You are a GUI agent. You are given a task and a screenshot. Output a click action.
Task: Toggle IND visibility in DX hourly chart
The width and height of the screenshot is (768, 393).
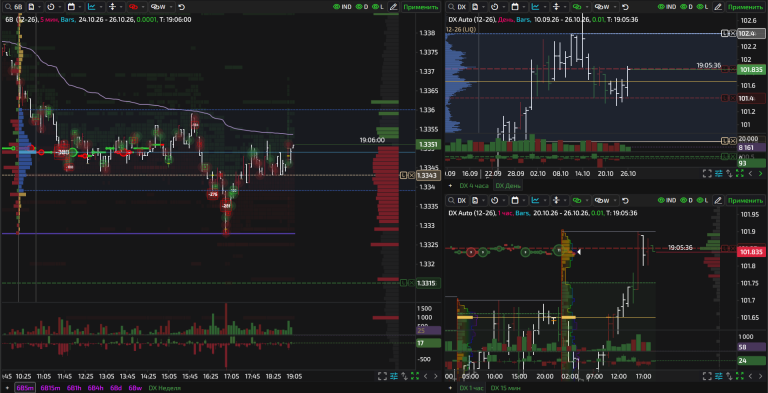668,200
